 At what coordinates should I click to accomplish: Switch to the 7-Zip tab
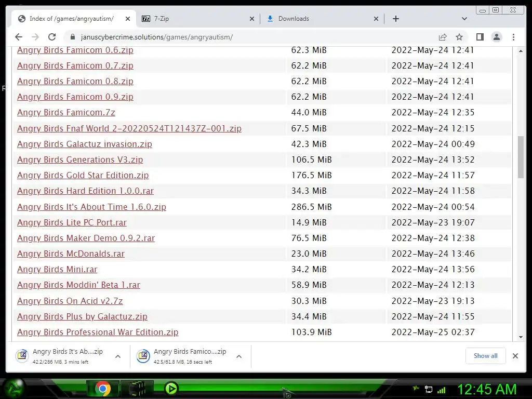click(x=198, y=19)
